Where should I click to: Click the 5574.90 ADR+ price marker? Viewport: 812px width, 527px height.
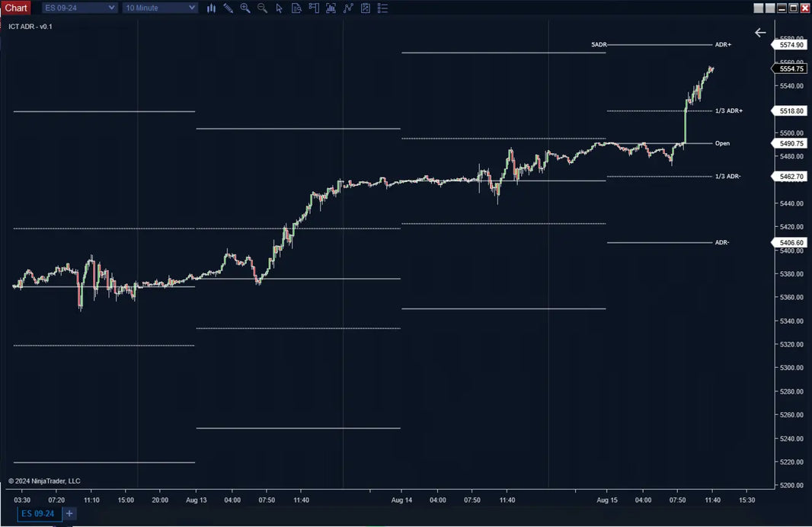click(x=791, y=45)
